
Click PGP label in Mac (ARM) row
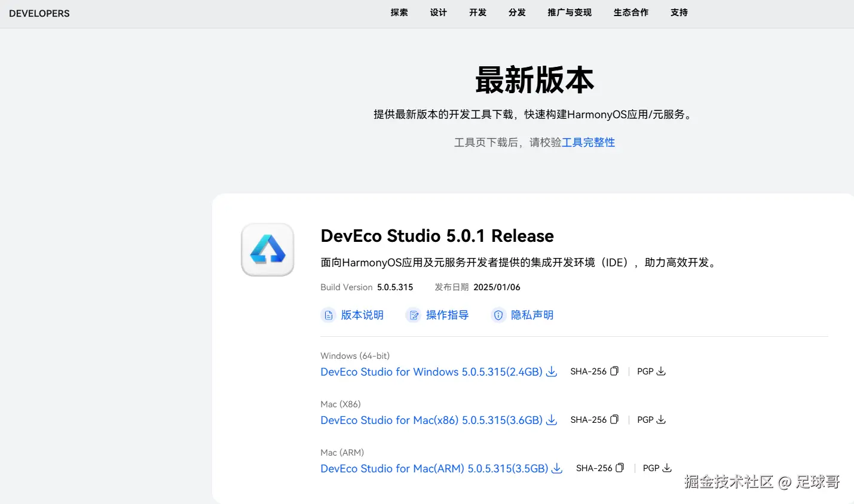click(651, 468)
